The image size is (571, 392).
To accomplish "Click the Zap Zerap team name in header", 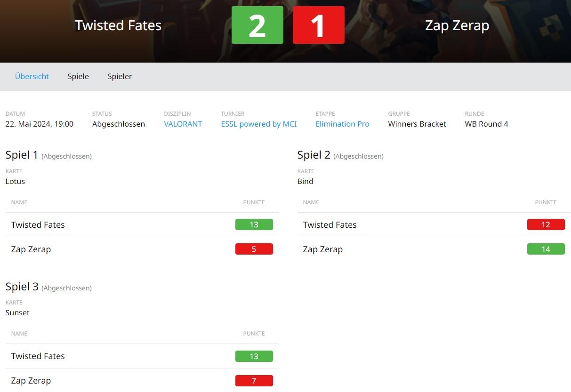I will coord(457,25).
